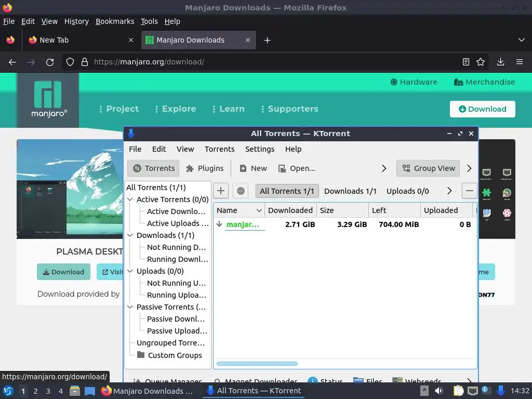Click the gray round icon next to the plus button
Screen dimensions: 532x399
(241, 191)
